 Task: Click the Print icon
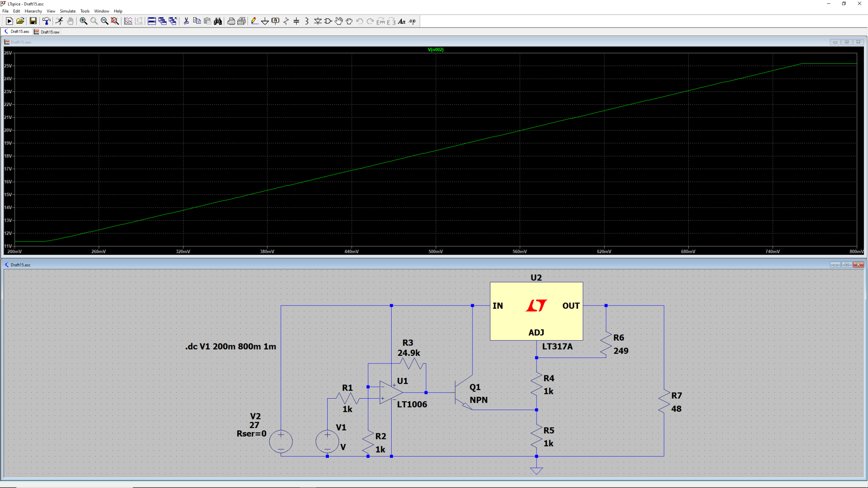[231, 21]
